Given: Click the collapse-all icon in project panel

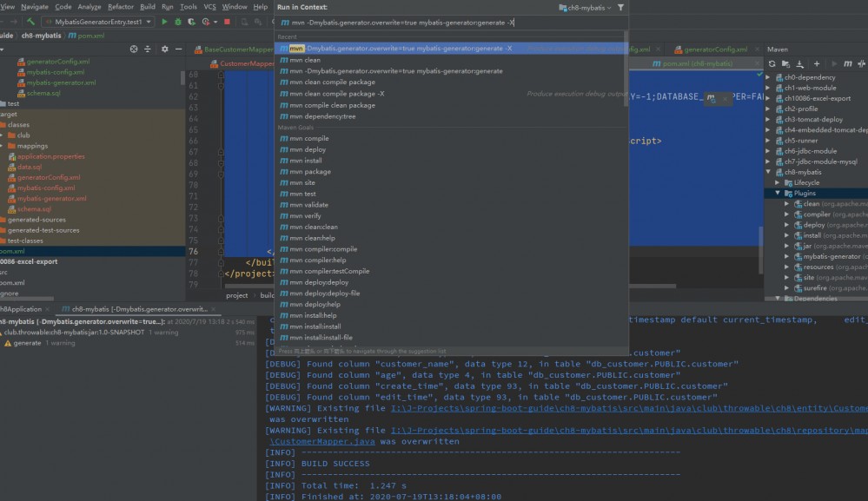Looking at the screenshot, I should point(149,49).
